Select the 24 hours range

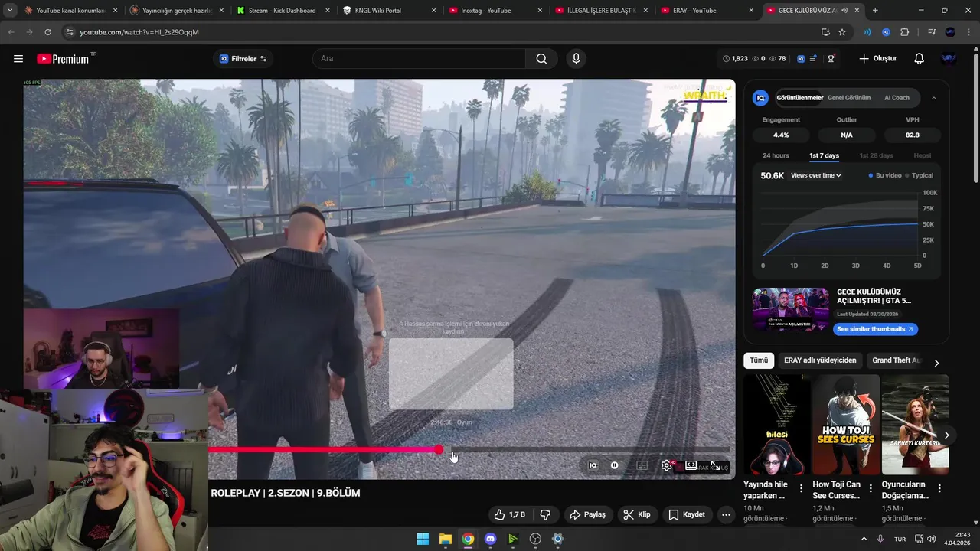[776, 155]
